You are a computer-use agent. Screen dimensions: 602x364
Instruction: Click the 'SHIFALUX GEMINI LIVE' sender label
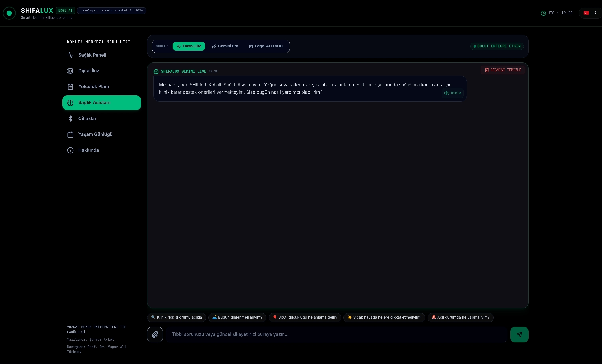184,72
